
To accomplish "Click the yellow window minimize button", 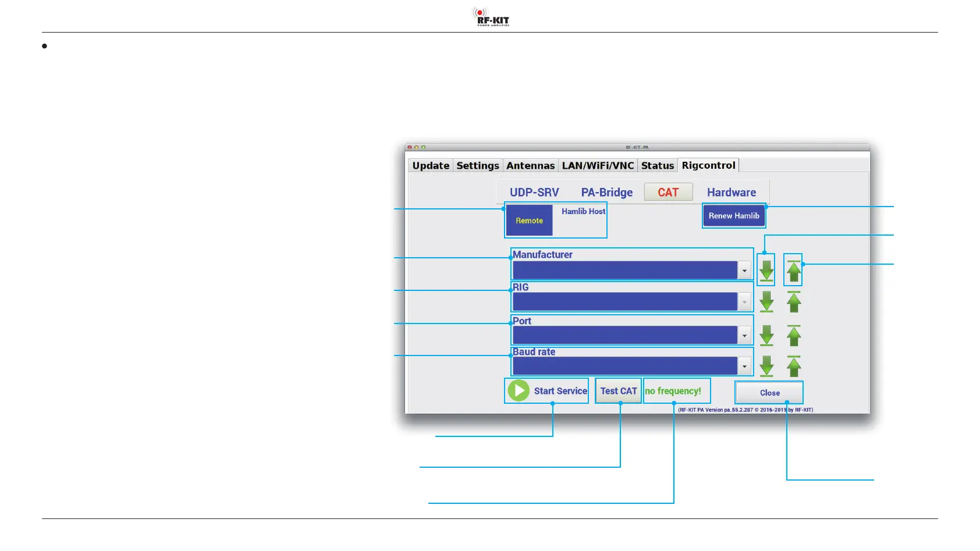I will [416, 147].
